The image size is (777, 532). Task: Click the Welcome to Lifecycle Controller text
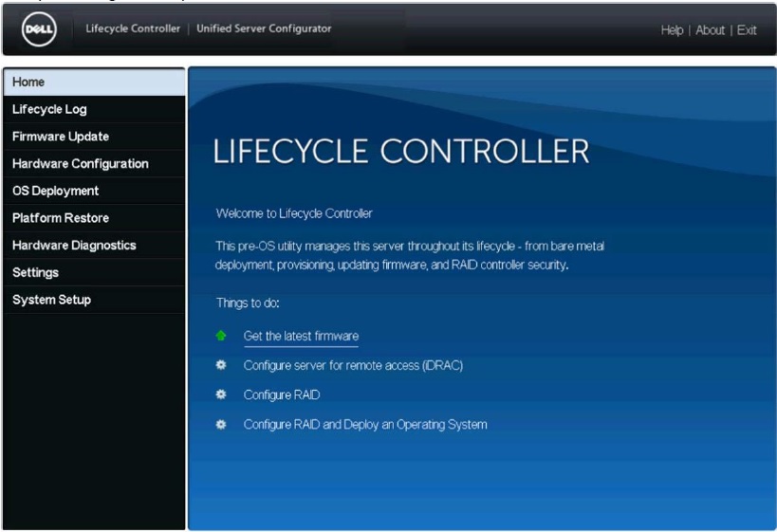pyautogui.click(x=294, y=213)
